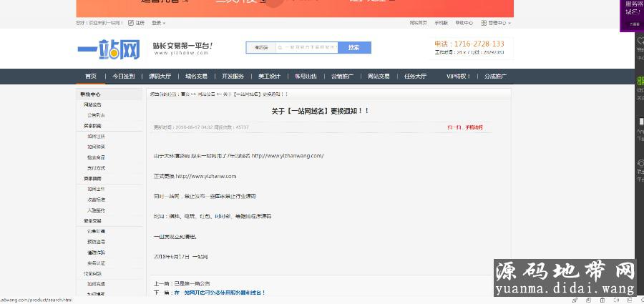Image resolution: width=644 pixels, height=304 pixels.
Task: Click the red 扫一扫 手机访问 link
Action: point(465,127)
